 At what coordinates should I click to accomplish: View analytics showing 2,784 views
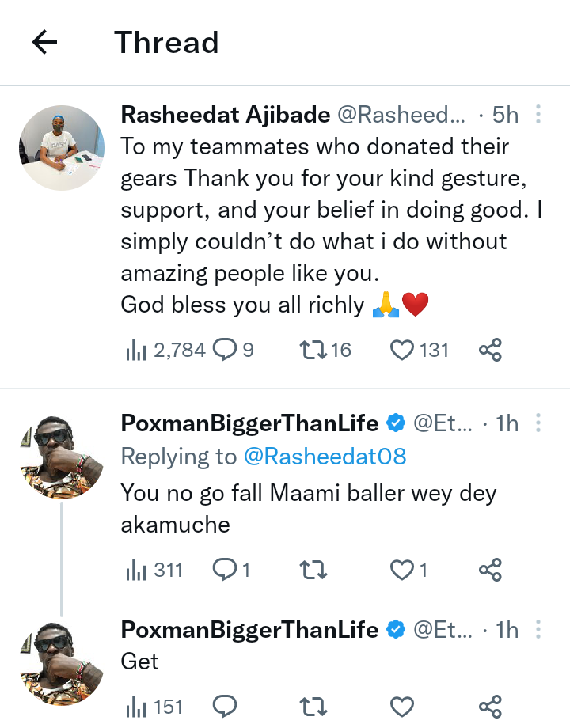[x=166, y=350]
